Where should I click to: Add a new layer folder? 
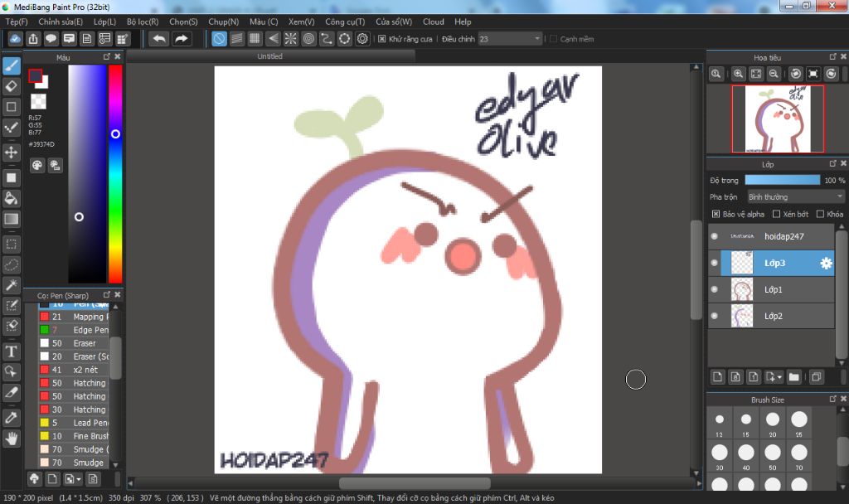pyautogui.click(x=793, y=377)
